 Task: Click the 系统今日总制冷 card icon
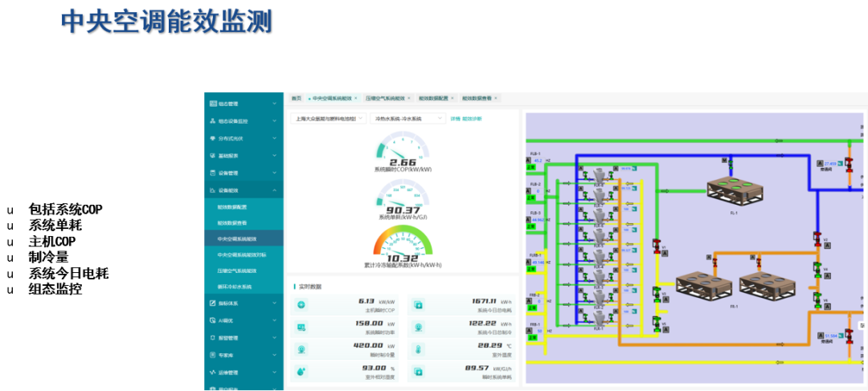419,327
